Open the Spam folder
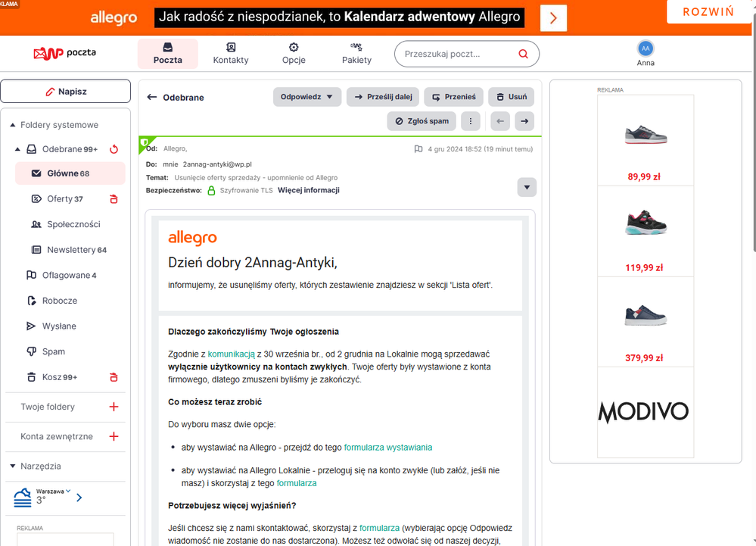This screenshot has width=756, height=546. [53, 351]
